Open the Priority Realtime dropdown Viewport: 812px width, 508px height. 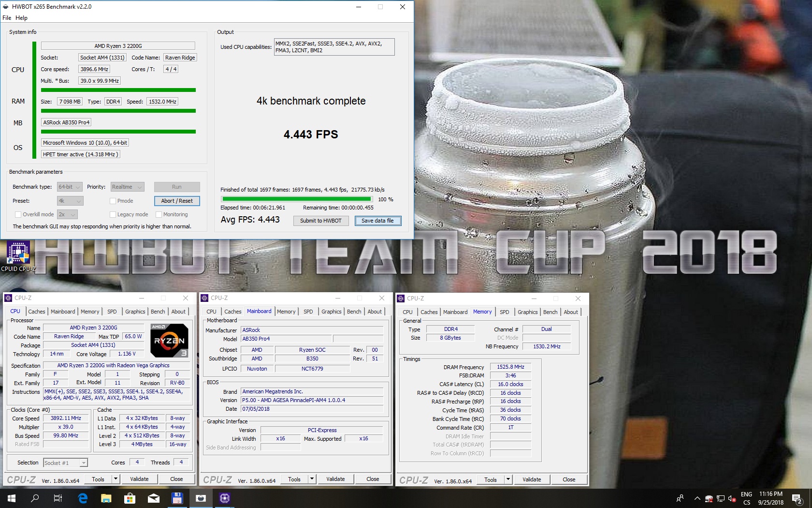click(x=127, y=187)
